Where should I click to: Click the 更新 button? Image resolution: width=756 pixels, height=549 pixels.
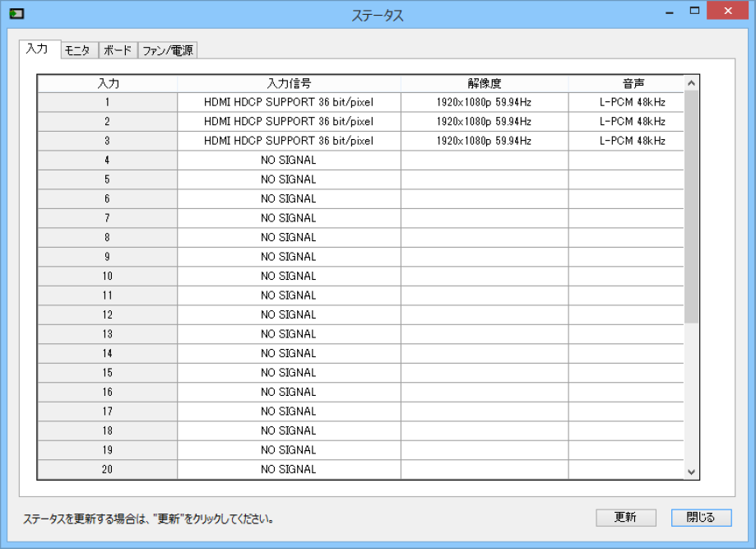(x=625, y=517)
